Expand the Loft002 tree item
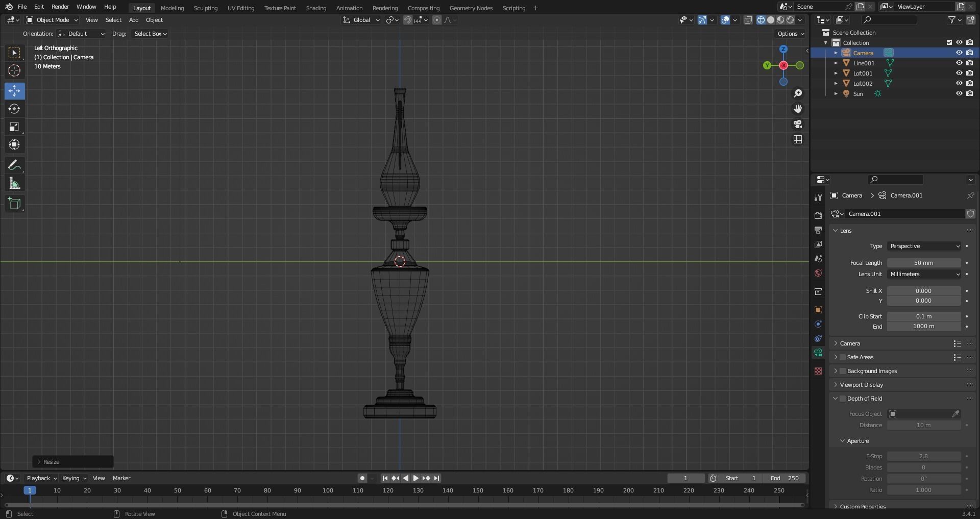Screen dimensions: 980x519 coord(836,83)
